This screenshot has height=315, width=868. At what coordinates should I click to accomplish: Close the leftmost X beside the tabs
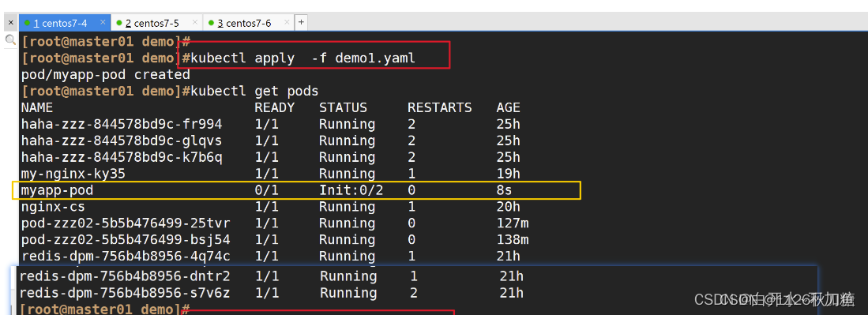[x=10, y=23]
